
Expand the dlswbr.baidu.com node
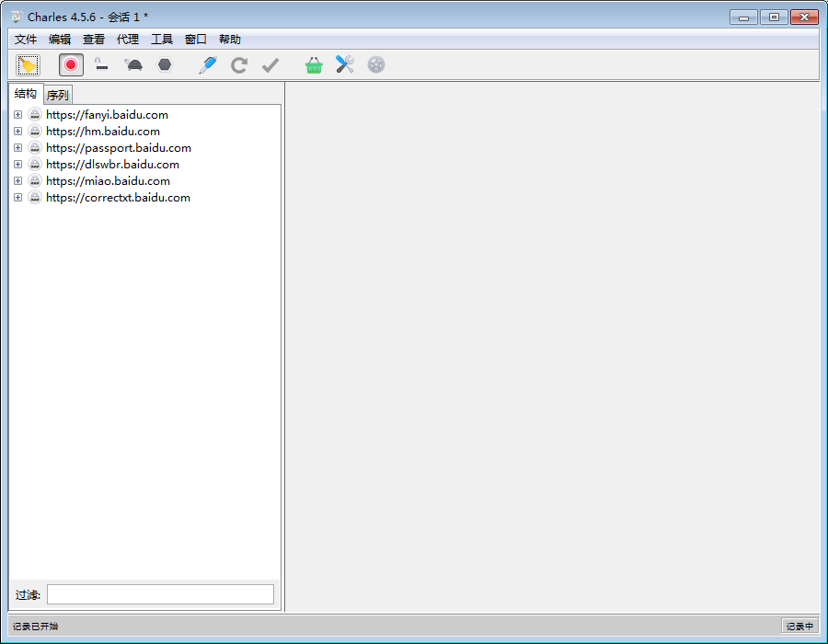coord(18,164)
